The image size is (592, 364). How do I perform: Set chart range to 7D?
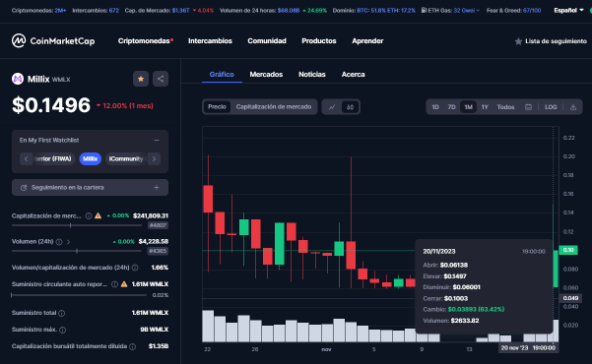coord(451,107)
